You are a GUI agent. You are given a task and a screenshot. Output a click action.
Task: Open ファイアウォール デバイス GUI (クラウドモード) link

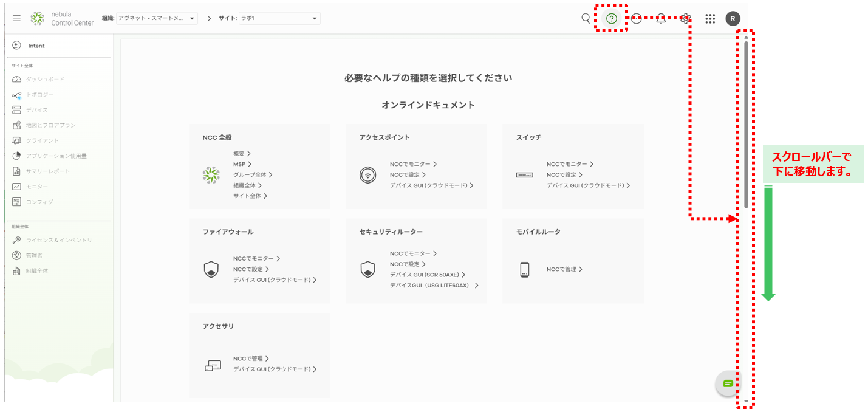click(275, 280)
